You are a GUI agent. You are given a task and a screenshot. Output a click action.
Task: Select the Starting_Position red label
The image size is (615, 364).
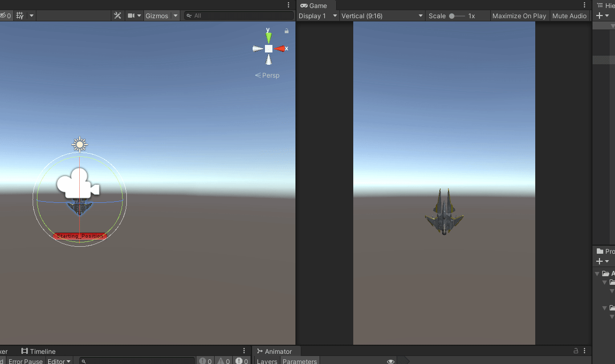tap(80, 236)
